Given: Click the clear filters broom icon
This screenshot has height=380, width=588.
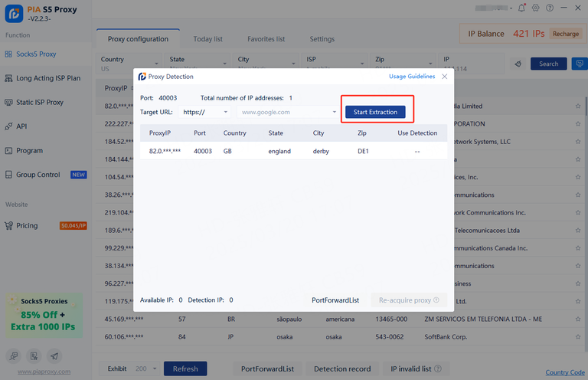Looking at the screenshot, I should (x=518, y=64).
